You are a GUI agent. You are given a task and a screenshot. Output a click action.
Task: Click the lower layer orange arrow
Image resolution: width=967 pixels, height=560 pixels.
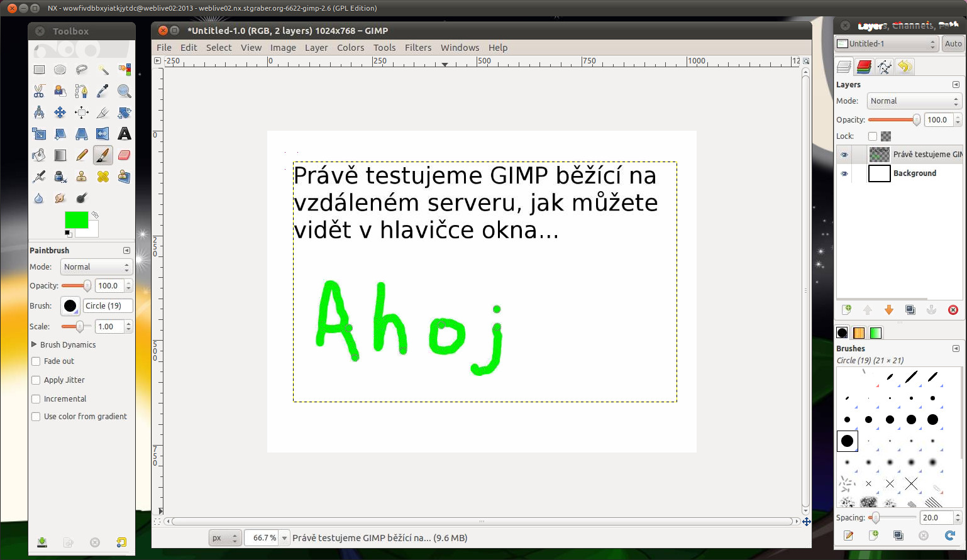[889, 309]
